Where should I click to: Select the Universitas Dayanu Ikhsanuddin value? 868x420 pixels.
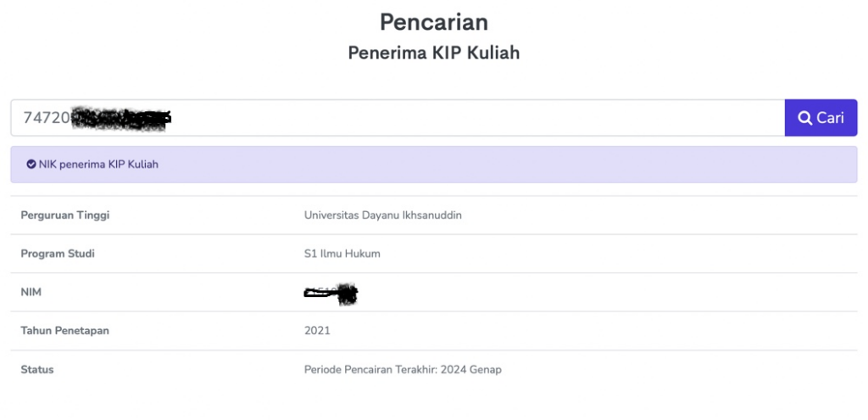click(x=382, y=216)
